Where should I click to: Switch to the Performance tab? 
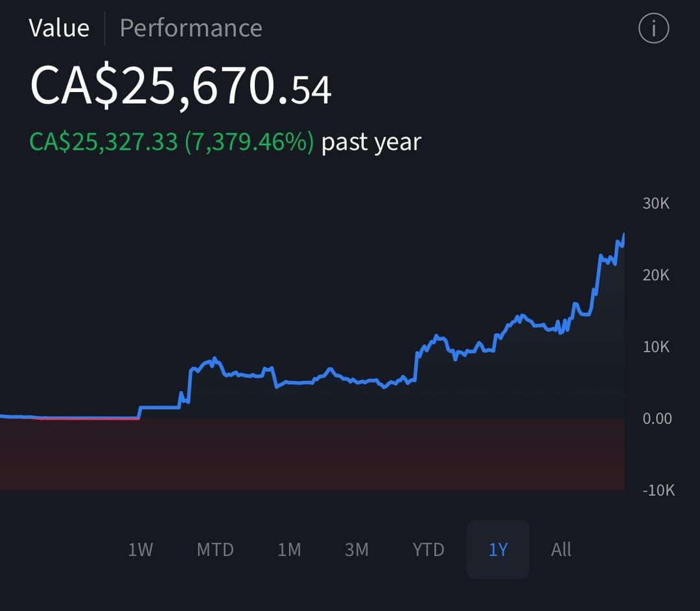click(191, 29)
